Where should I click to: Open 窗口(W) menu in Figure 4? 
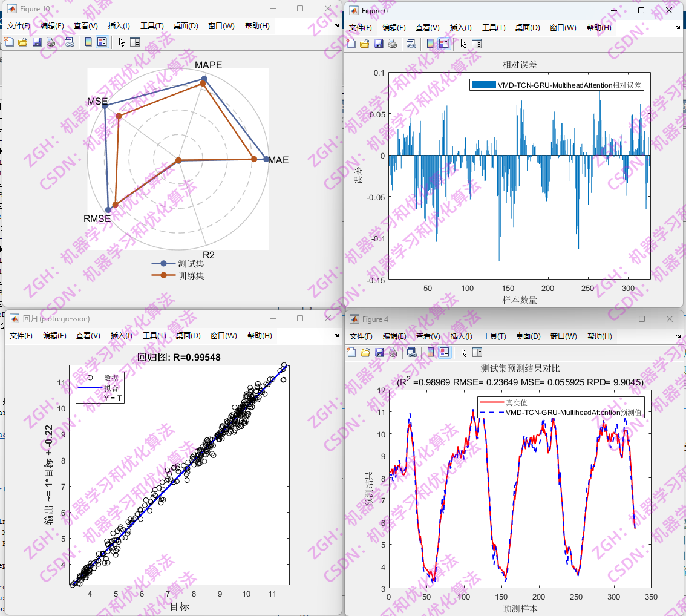(564, 336)
